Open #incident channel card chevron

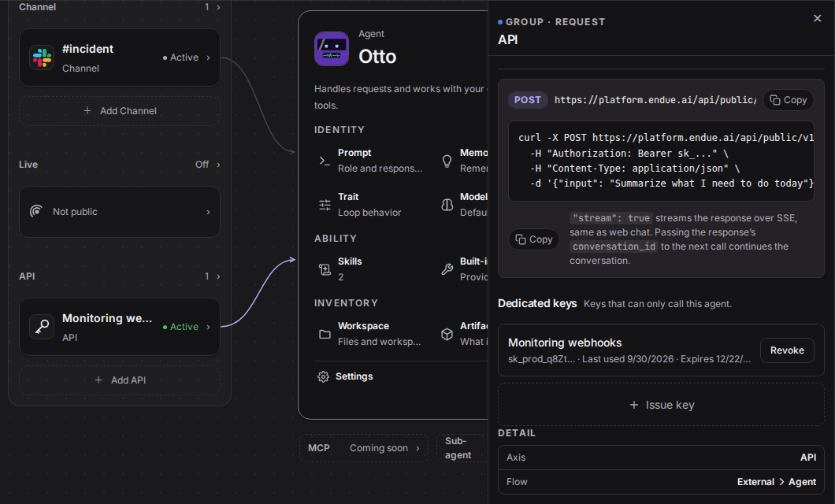(208, 57)
